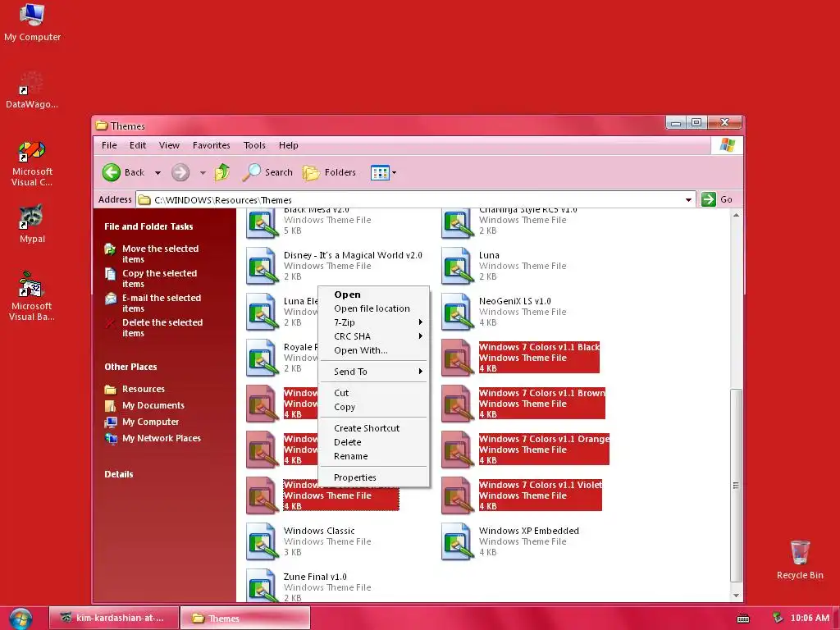Image resolution: width=840 pixels, height=630 pixels.
Task: Expand the Views dropdown arrow
Action: pyautogui.click(x=395, y=172)
